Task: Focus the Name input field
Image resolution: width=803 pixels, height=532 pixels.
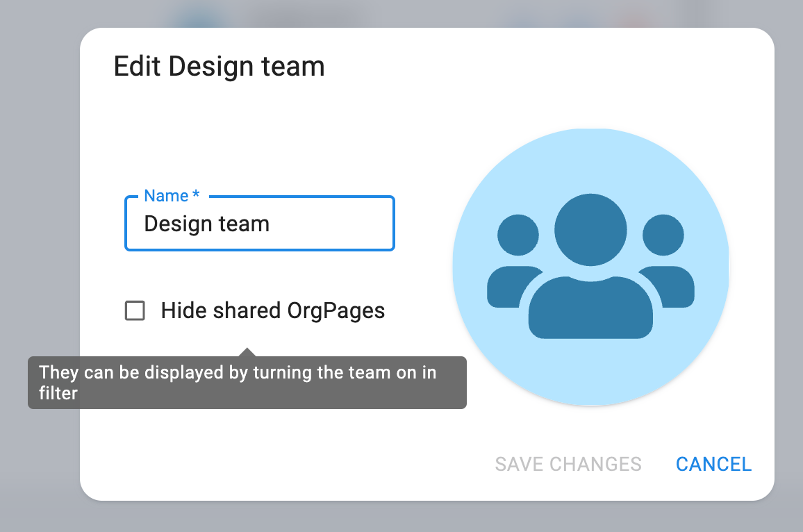Action: tap(326, 224)
